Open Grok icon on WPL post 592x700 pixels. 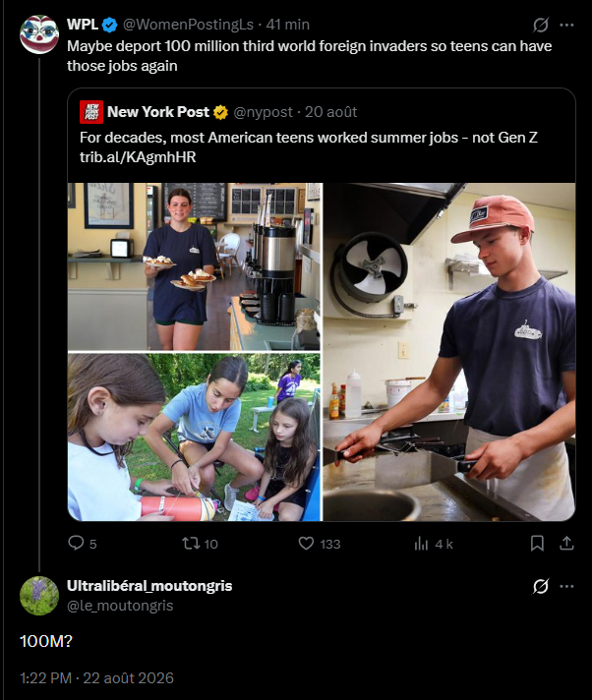pyautogui.click(x=540, y=25)
